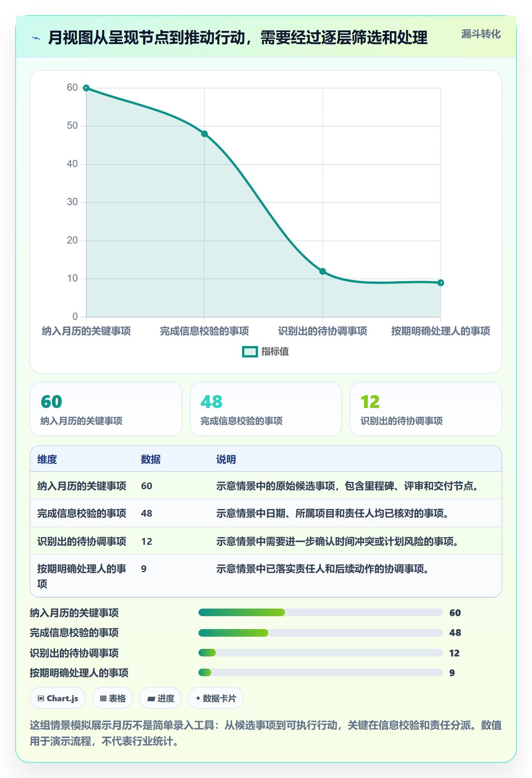Click description mentioning 里程碑、评审和交付节点
532x778 pixels.
pos(347,486)
